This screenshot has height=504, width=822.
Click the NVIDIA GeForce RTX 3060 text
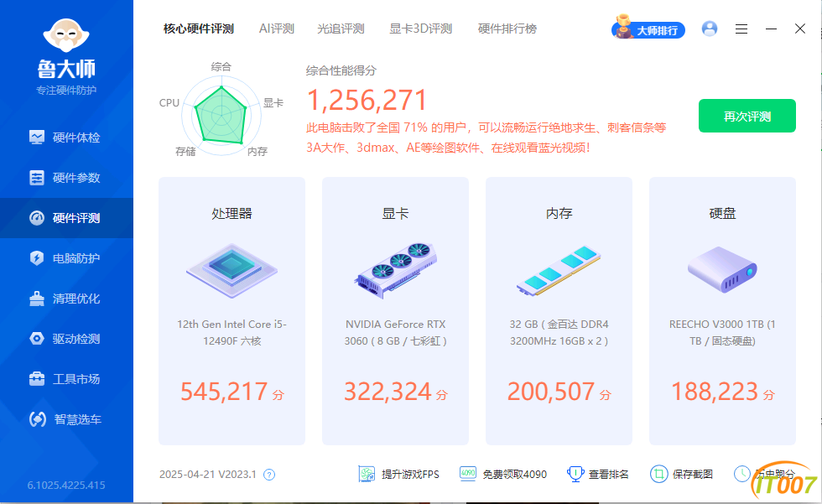[x=395, y=333]
